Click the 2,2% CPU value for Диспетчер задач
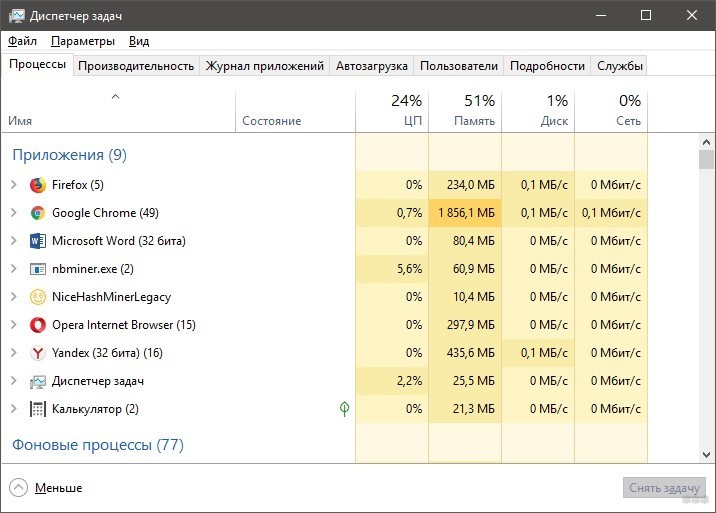Screen dimensions: 716x513 pos(409,381)
